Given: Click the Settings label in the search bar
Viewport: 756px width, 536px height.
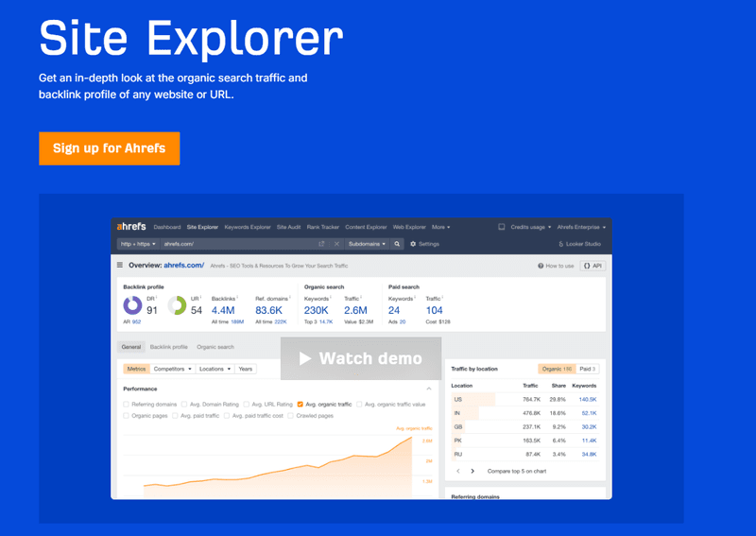Looking at the screenshot, I should coord(429,244).
